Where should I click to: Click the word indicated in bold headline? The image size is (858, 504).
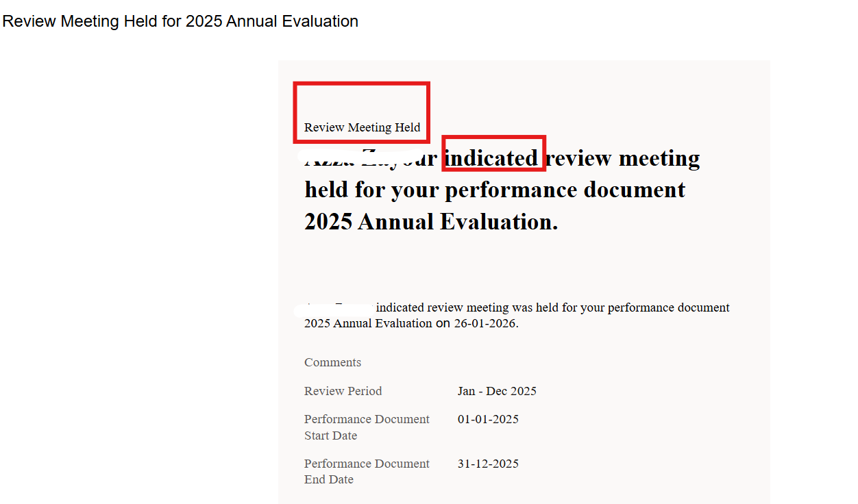click(x=492, y=158)
